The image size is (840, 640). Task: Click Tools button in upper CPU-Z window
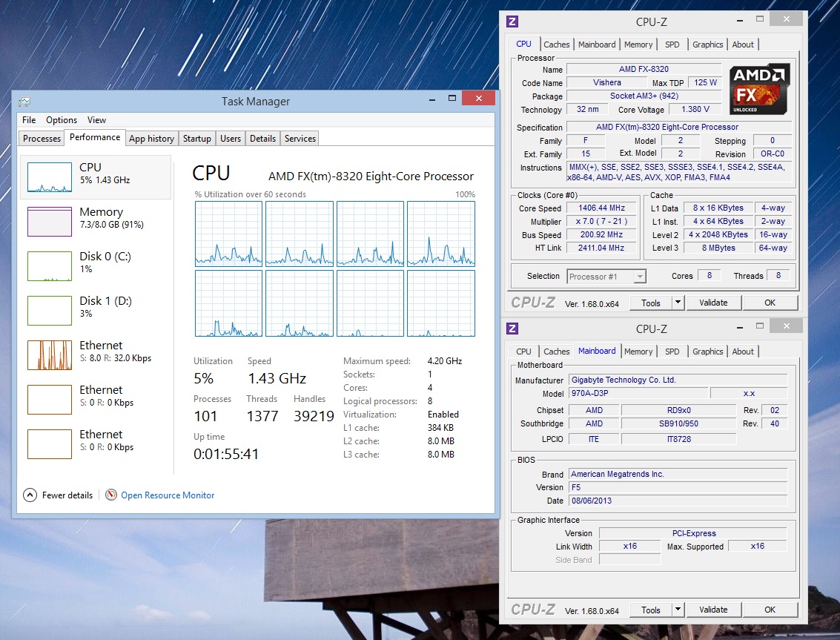[651, 303]
